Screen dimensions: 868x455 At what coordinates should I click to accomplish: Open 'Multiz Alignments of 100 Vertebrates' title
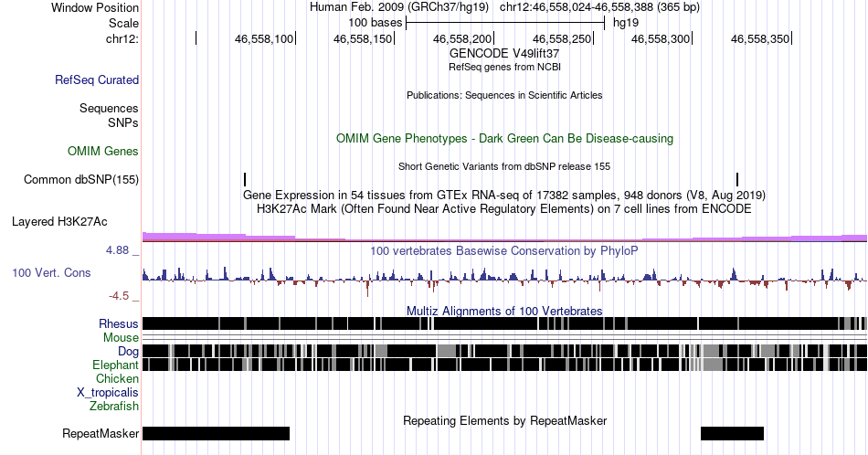(504, 311)
